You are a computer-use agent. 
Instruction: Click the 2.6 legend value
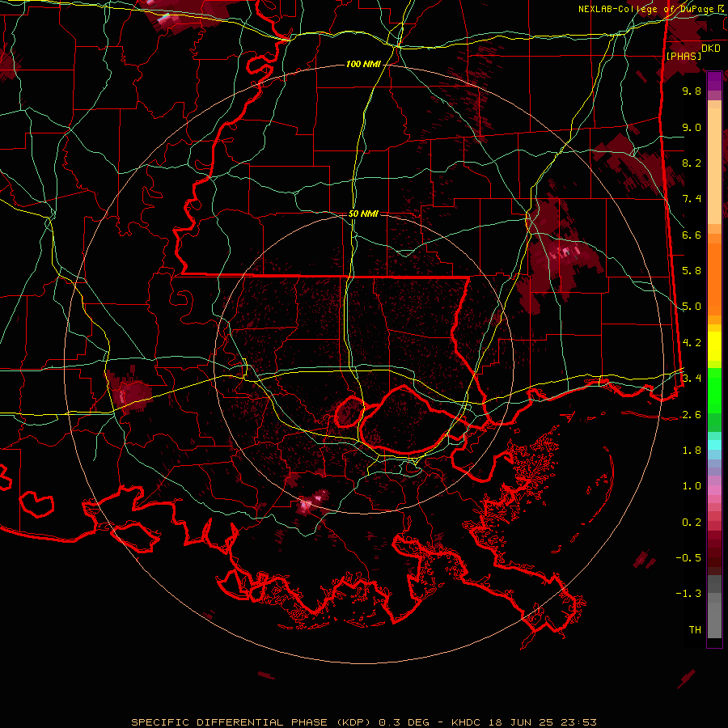click(x=692, y=414)
